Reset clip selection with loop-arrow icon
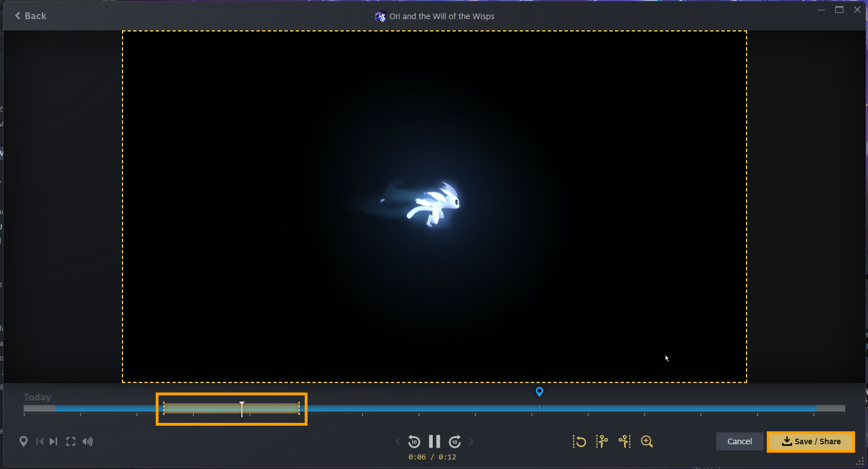 click(x=580, y=441)
